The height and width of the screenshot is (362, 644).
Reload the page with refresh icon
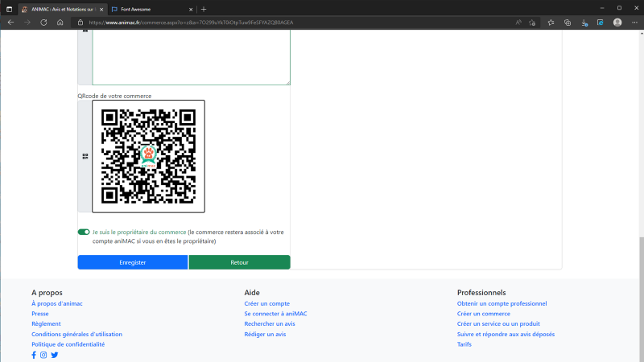[43, 23]
